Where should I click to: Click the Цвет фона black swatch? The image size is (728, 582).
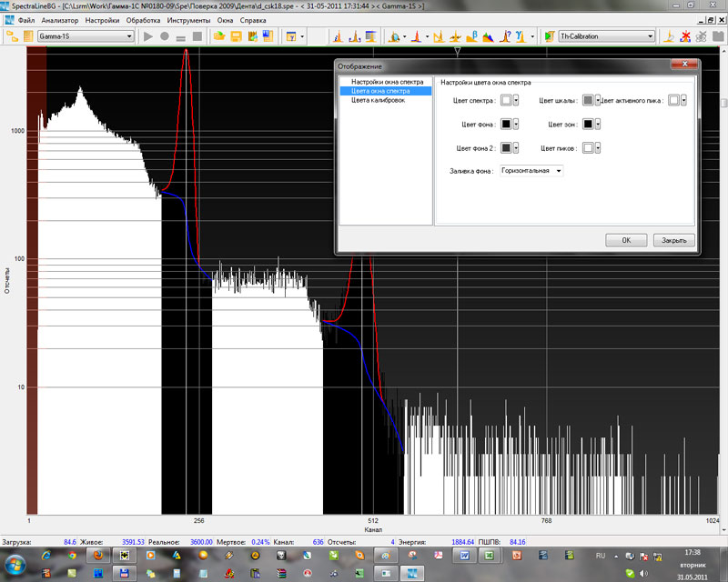point(504,124)
